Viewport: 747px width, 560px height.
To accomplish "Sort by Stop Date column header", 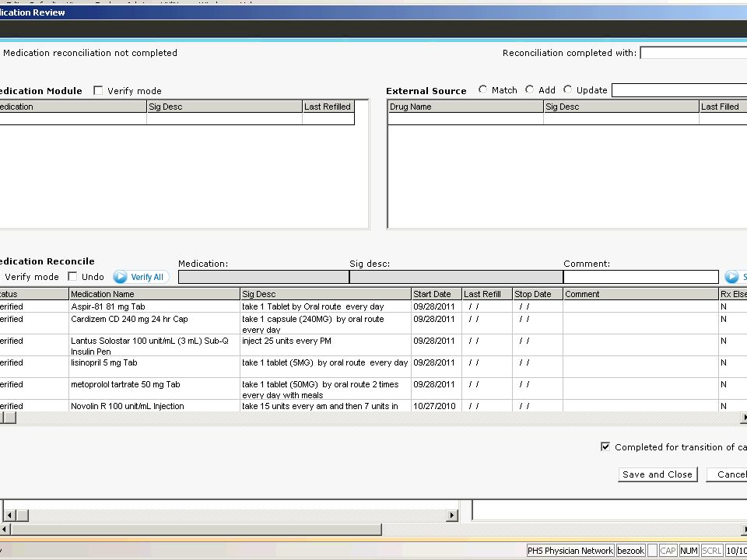I will click(538, 294).
